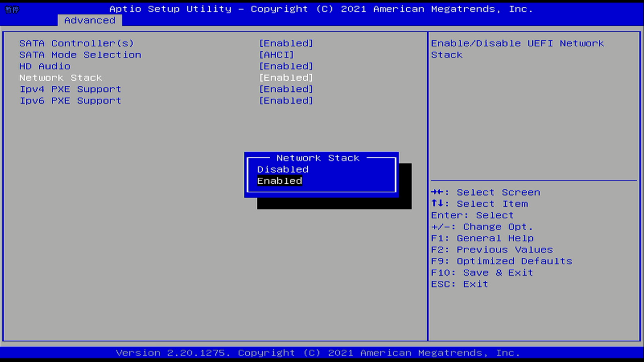Viewport: 644px width, 362px height.
Task: Click the Network Stack popup title
Action: coord(318,158)
